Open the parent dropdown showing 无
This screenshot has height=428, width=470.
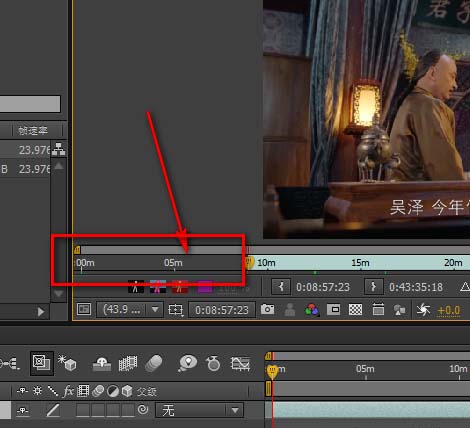[199, 410]
